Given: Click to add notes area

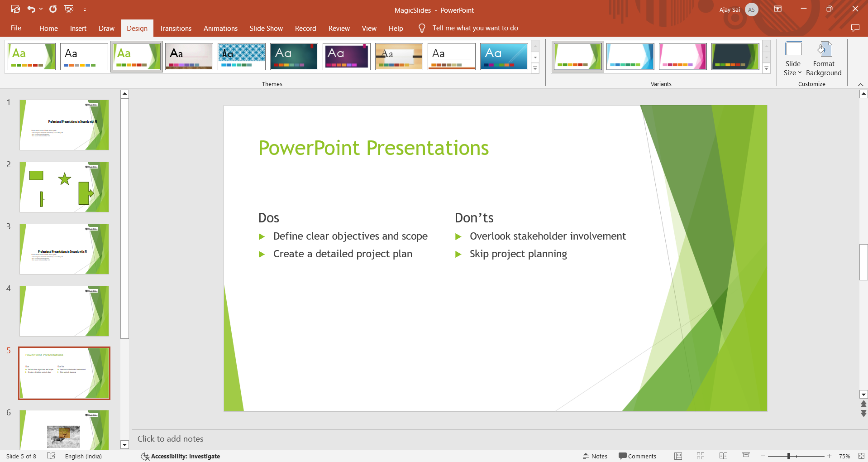Looking at the screenshot, I should click(x=171, y=439).
